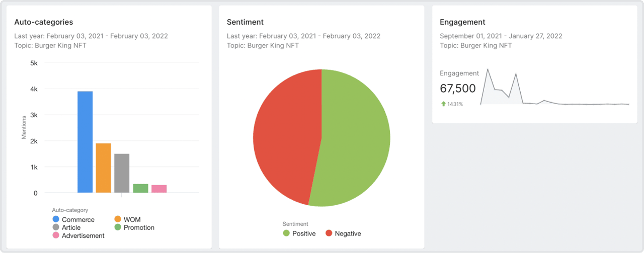Open the Auto-categories widget title

tap(44, 22)
